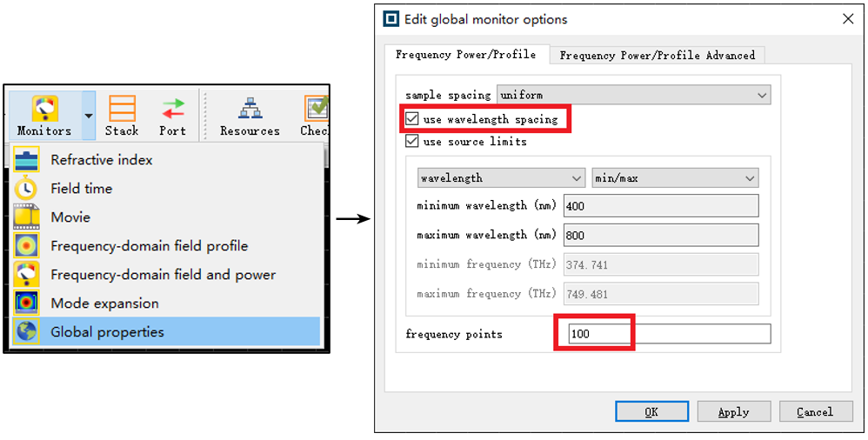Select the Refractive index monitor icon
The height and width of the screenshot is (440, 868).
[x=26, y=160]
